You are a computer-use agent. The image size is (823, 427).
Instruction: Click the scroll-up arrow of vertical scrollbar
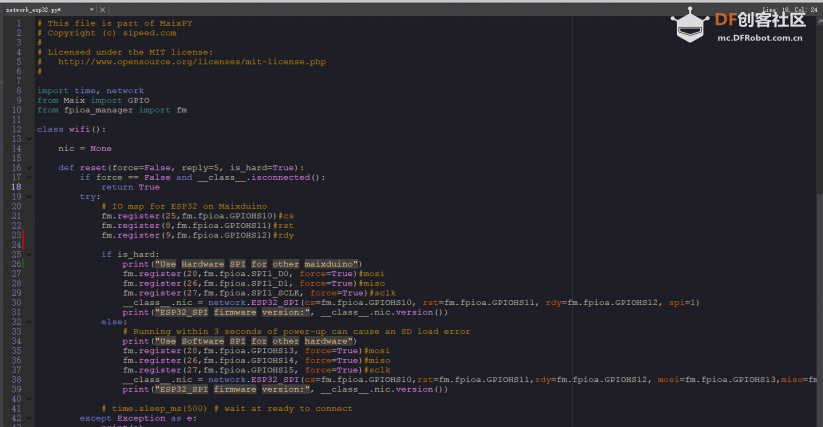point(820,20)
